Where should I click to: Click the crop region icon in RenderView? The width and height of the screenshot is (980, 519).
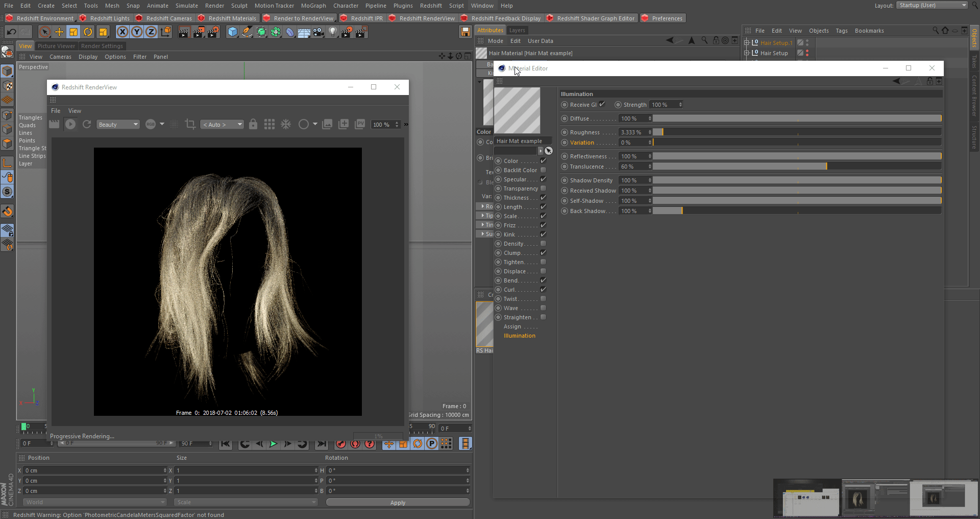point(190,124)
